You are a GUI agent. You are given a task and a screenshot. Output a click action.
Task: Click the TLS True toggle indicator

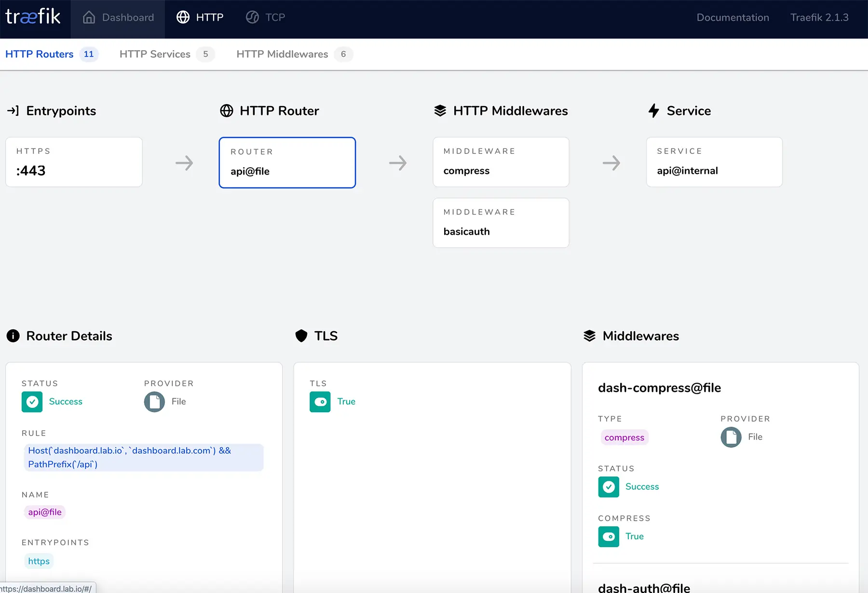[x=320, y=402]
